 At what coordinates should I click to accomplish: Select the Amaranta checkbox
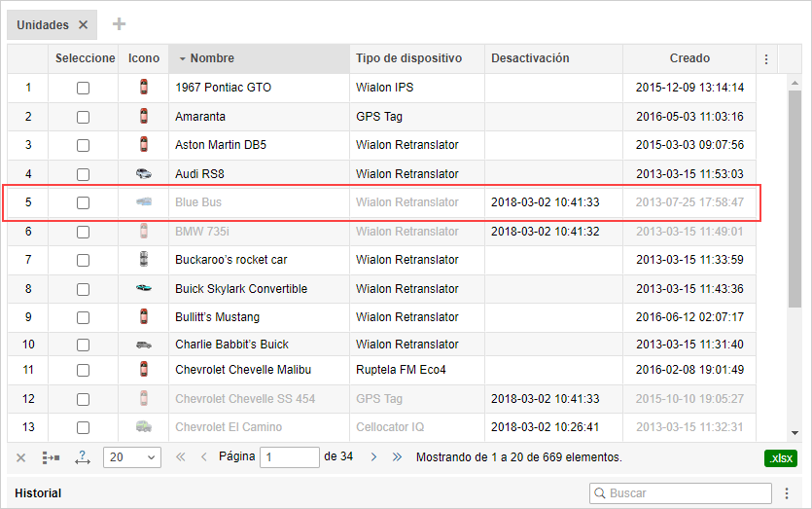click(83, 117)
